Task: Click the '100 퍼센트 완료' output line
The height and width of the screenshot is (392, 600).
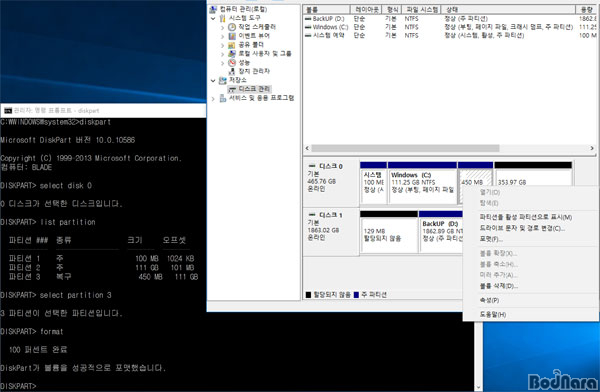Action: [x=38, y=350]
